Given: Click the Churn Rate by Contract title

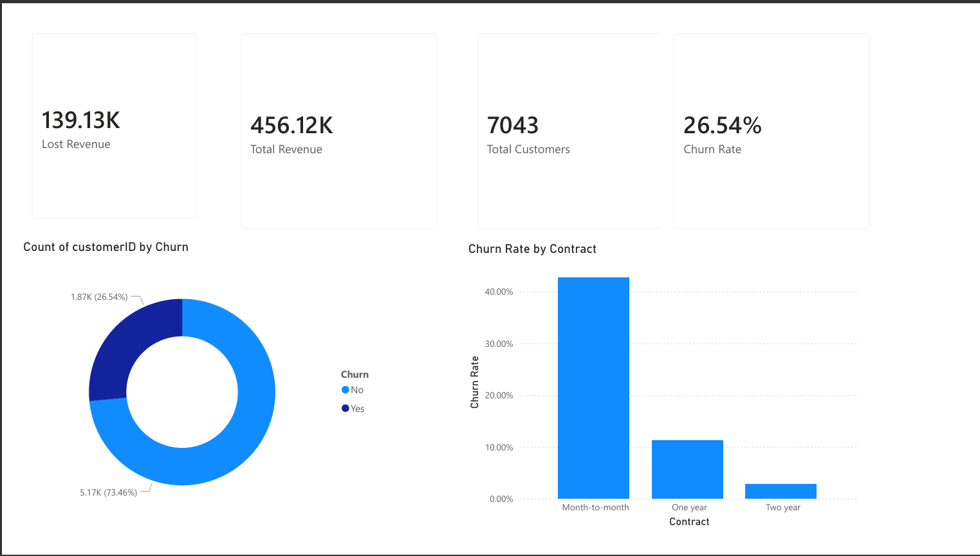Looking at the screenshot, I should click(532, 249).
